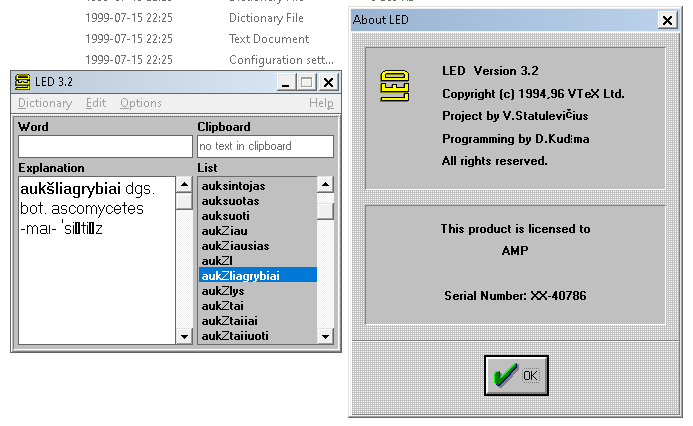The width and height of the screenshot is (693, 426).
Task: Click the Clipboard text field
Action: 266,146
